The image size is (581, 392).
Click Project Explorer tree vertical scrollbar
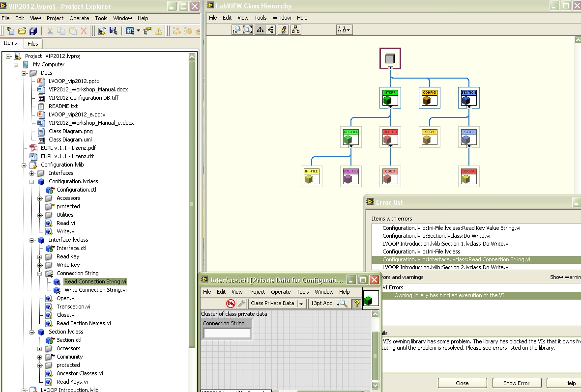(192, 204)
